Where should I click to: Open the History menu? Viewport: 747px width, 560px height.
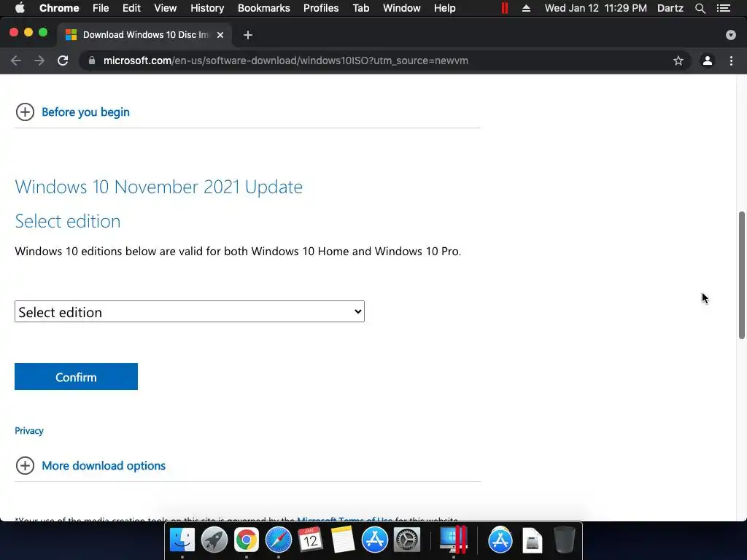pyautogui.click(x=207, y=8)
